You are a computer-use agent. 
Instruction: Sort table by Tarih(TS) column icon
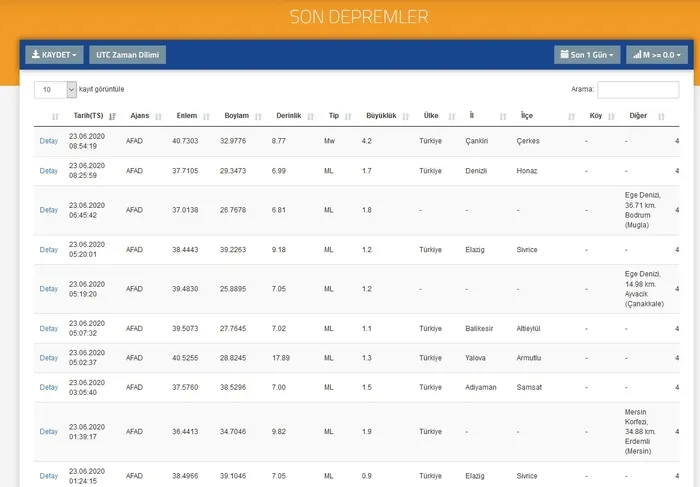coord(113,116)
